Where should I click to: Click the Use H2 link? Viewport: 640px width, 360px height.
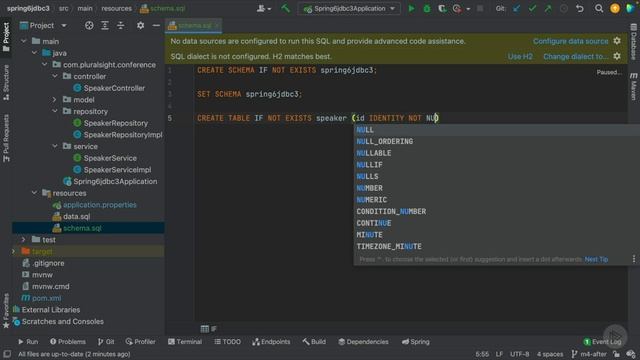[x=520, y=56]
